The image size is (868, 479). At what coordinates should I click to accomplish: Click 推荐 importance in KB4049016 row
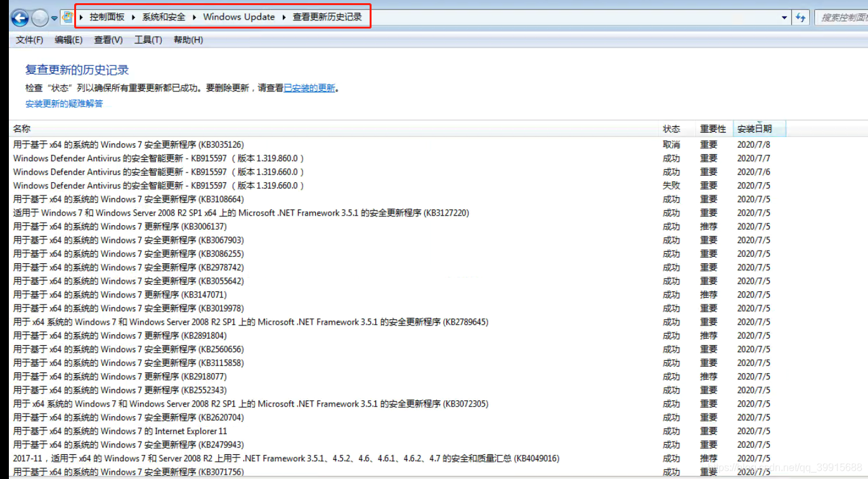[x=709, y=458]
